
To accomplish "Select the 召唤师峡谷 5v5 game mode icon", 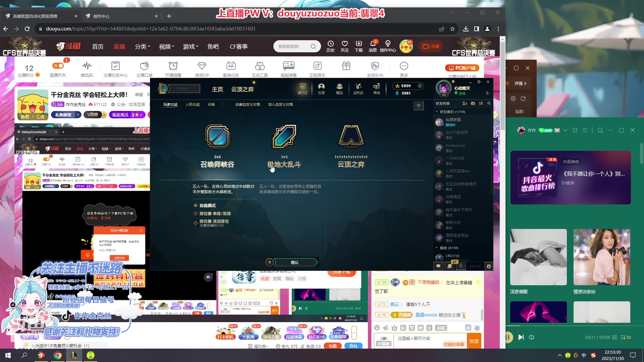I will click(x=217, y=136).
